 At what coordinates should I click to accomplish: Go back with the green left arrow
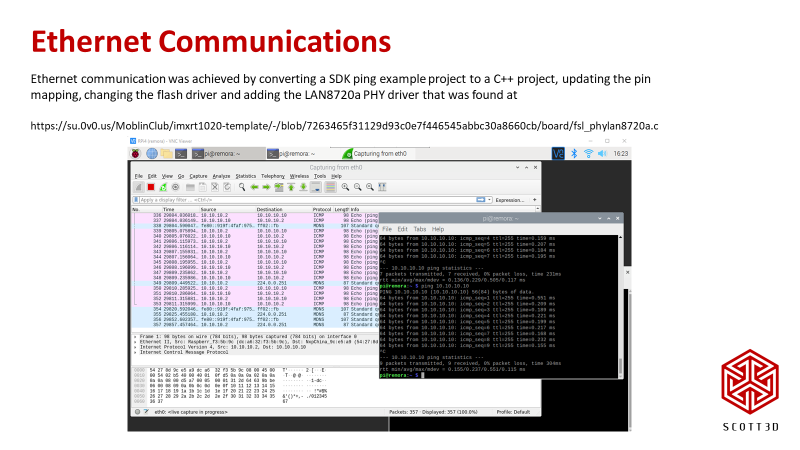pos(254,187)
